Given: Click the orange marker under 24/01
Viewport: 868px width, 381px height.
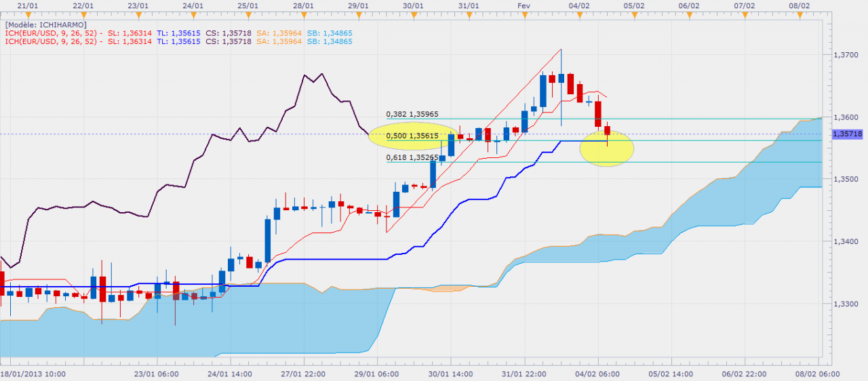Looking at the screenshot, I should [x=193, y=14].
